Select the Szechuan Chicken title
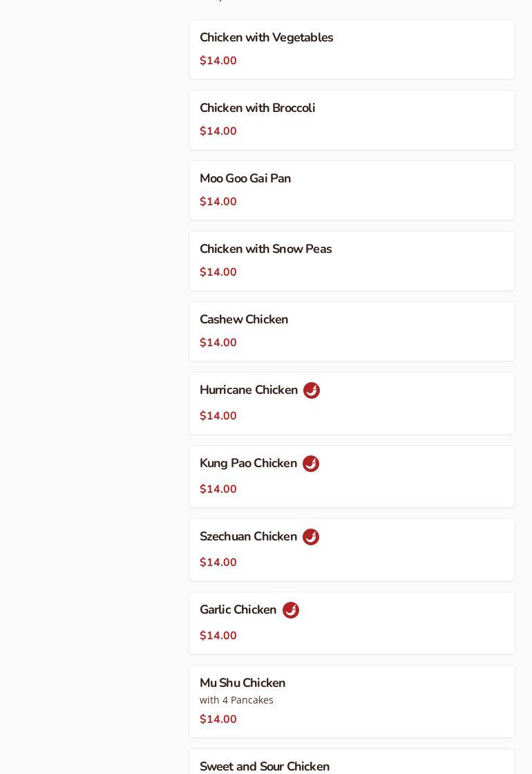The image size is (532, 774). 248,537
